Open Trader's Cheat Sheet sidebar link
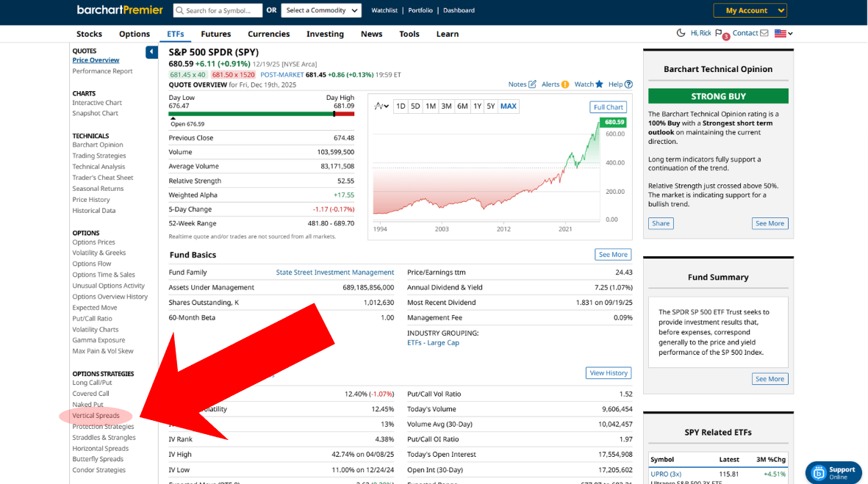868x484 pixels. (102, 178)
